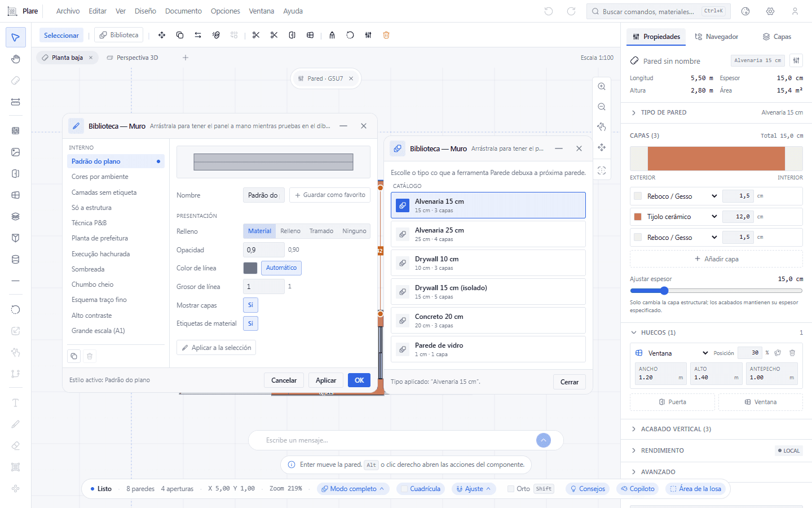Click the zoom out magnifier icon
The height and width of the screenshot is (508, 812).
(602, 107)
